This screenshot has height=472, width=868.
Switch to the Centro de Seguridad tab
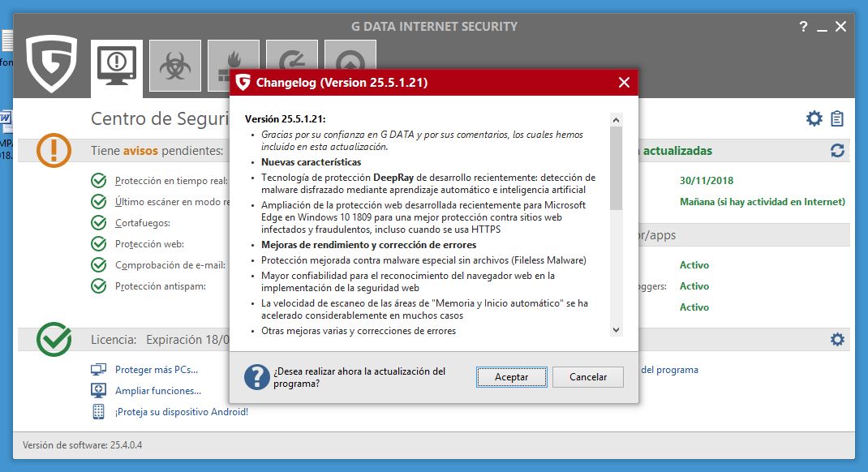click(116, 64)
